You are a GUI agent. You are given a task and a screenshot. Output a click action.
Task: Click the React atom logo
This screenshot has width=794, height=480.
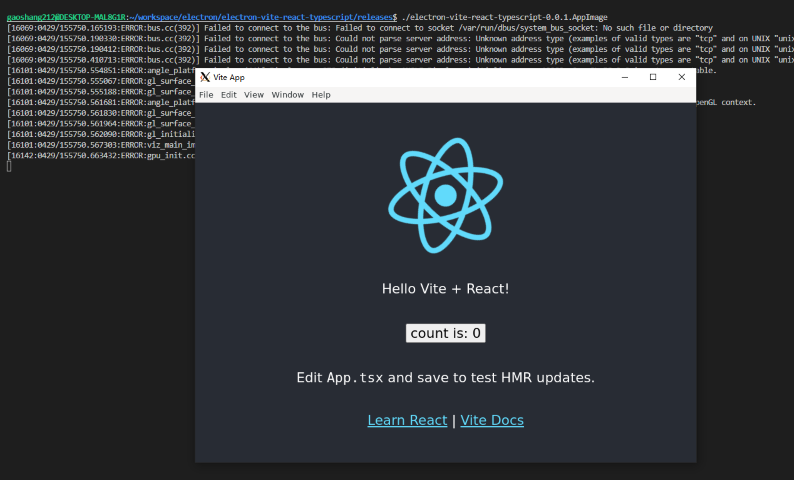pyautogui.click(x=445, y=201)
